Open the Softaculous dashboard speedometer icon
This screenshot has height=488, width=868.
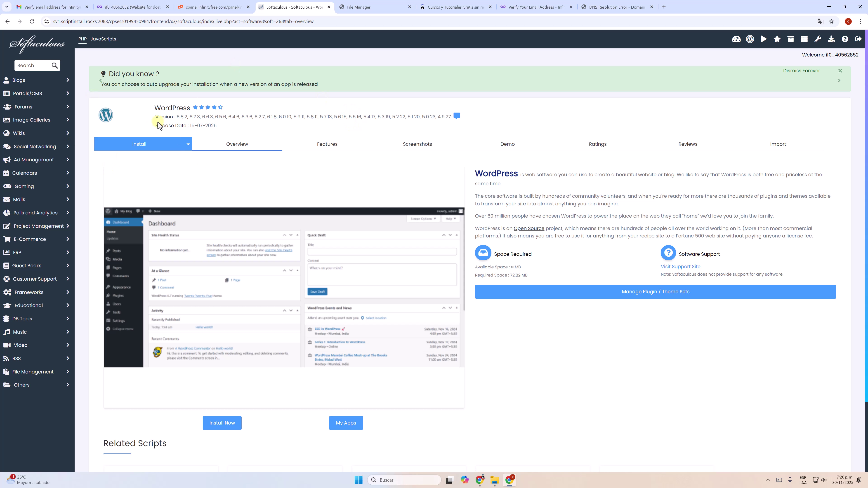736,39
